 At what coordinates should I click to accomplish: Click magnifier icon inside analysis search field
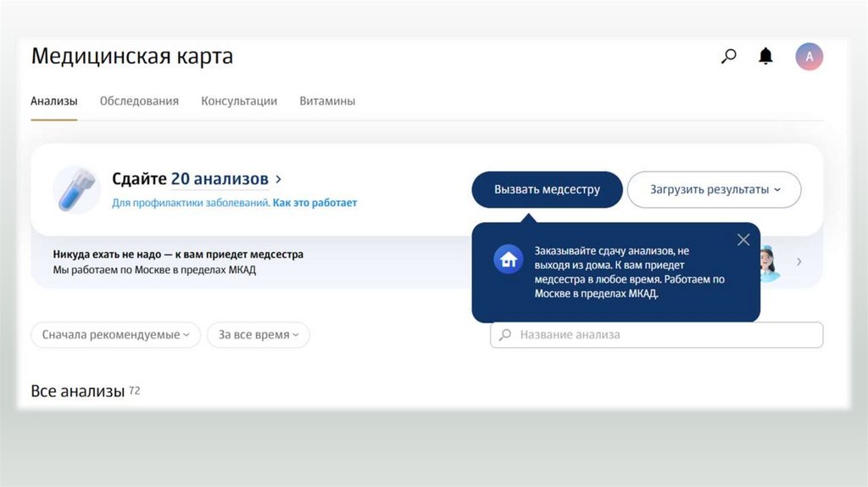pos(505,334)
